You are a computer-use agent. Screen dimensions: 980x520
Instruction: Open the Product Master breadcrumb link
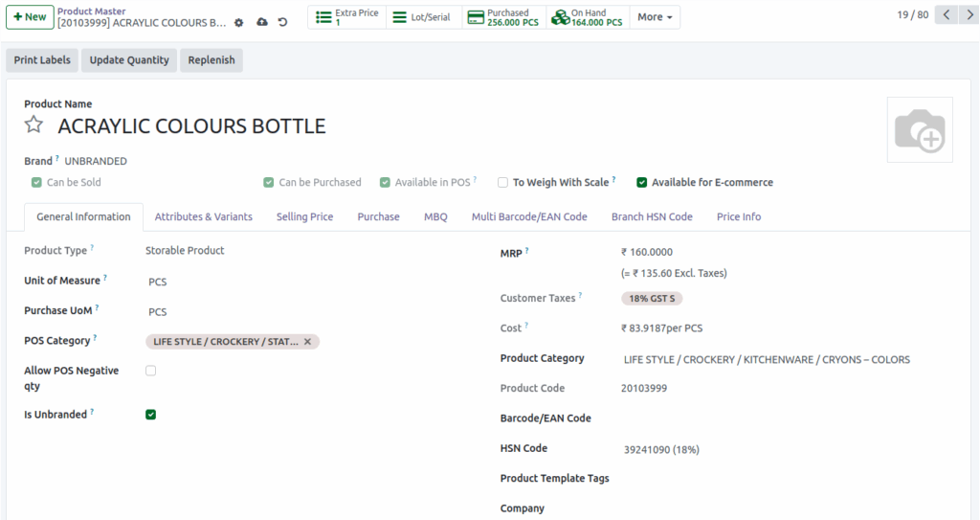click(x=91, y=11)
